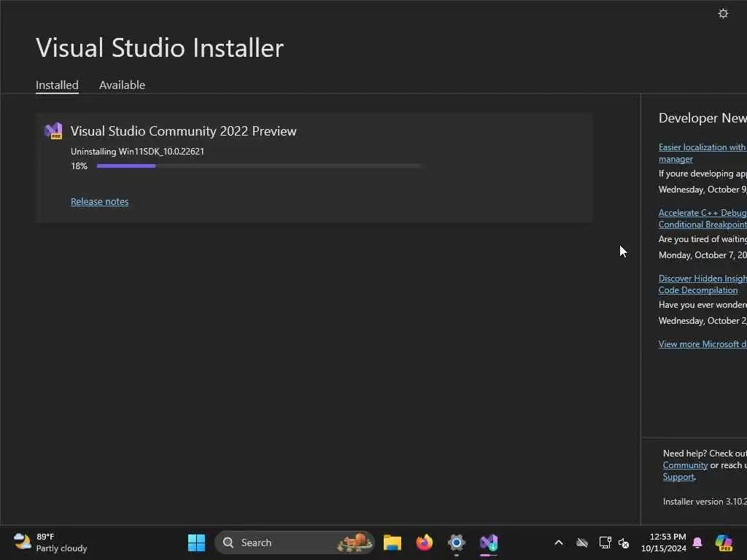Switch to the Available tab
747x560 pixels.
click(122, 85)
